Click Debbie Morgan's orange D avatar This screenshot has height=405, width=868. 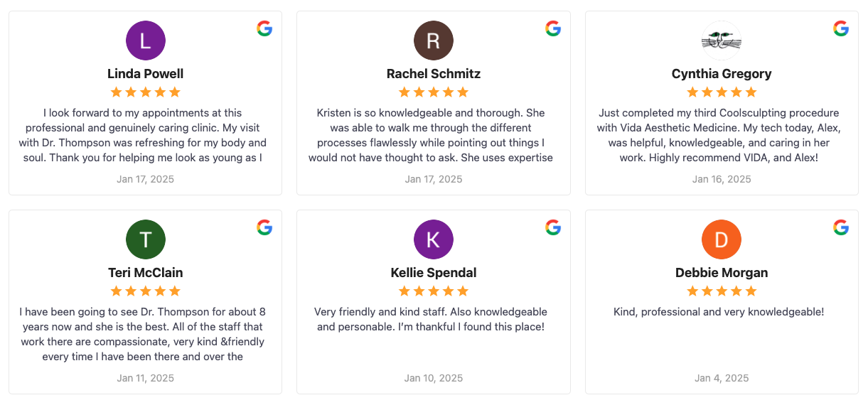click(722, 239)
